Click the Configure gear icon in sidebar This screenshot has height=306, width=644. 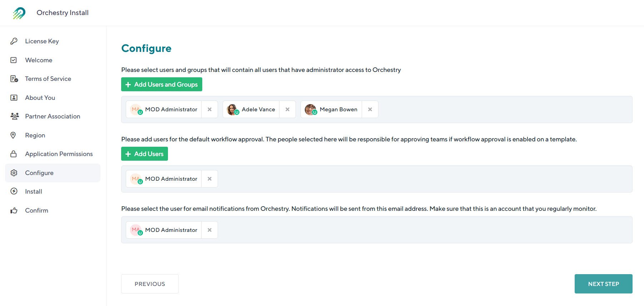(x=14, y=173)
